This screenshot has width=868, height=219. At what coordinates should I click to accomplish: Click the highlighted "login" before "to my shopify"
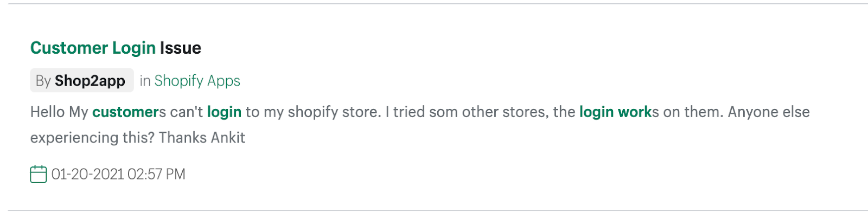pyautogui.click(x=224, y=112)
